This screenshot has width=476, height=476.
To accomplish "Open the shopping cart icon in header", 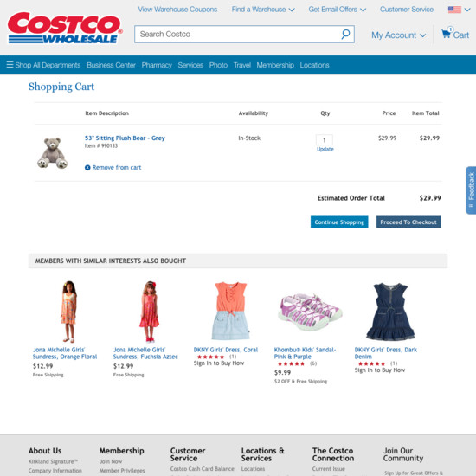I will pyautogui.click(x=447, y=33).
